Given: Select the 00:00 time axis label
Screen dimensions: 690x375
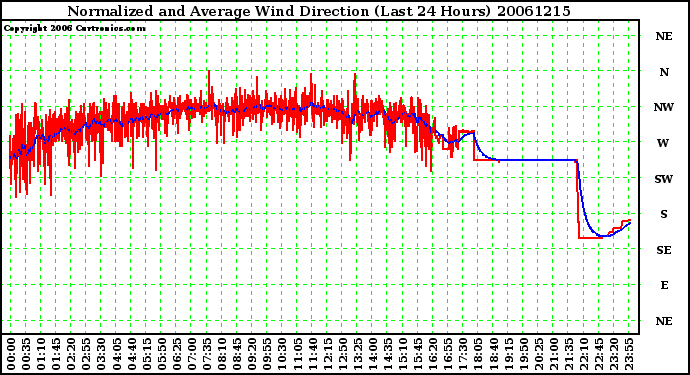Looking at the screenshot, I should click(x=11, y=354).
